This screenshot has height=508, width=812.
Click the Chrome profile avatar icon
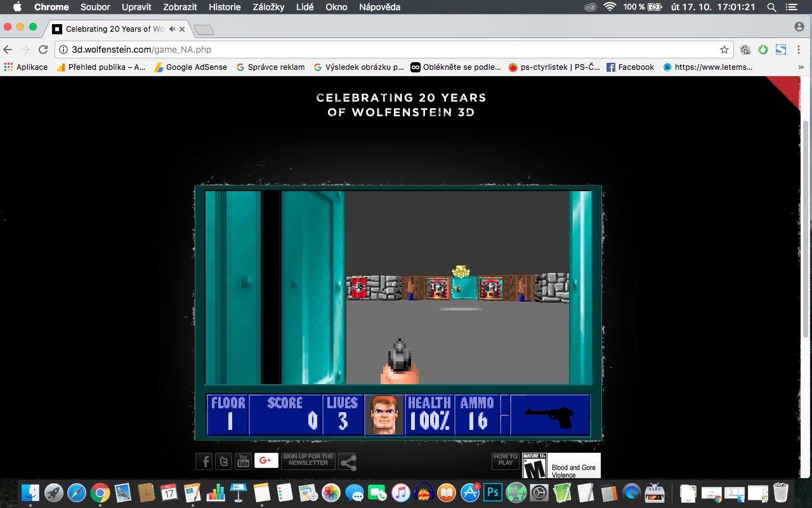tap(799, 27)
